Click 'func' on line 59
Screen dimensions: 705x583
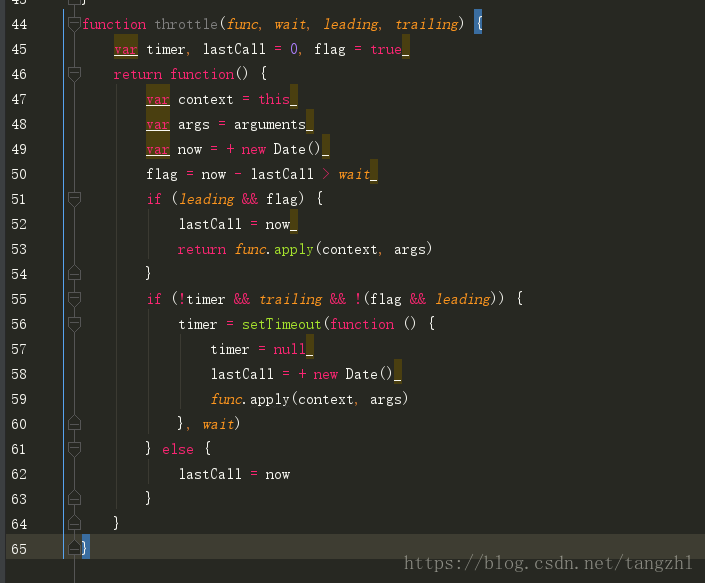tap(227, 399)
